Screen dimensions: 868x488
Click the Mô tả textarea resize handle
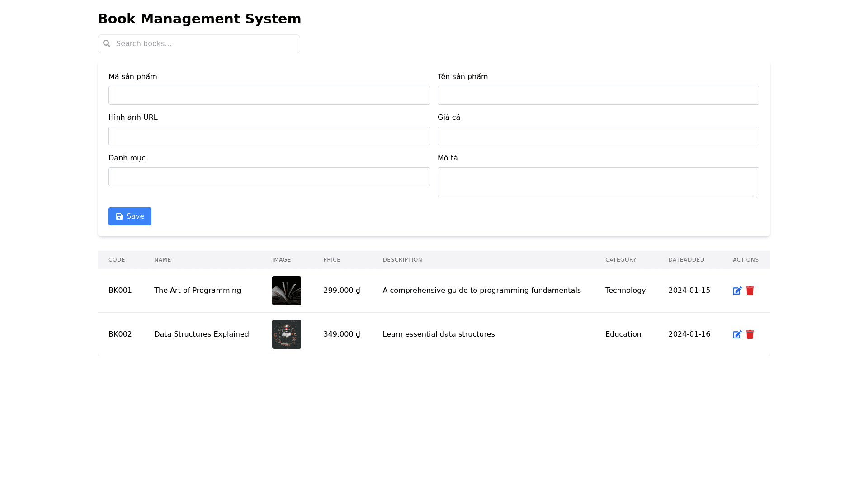coord(757,194)
